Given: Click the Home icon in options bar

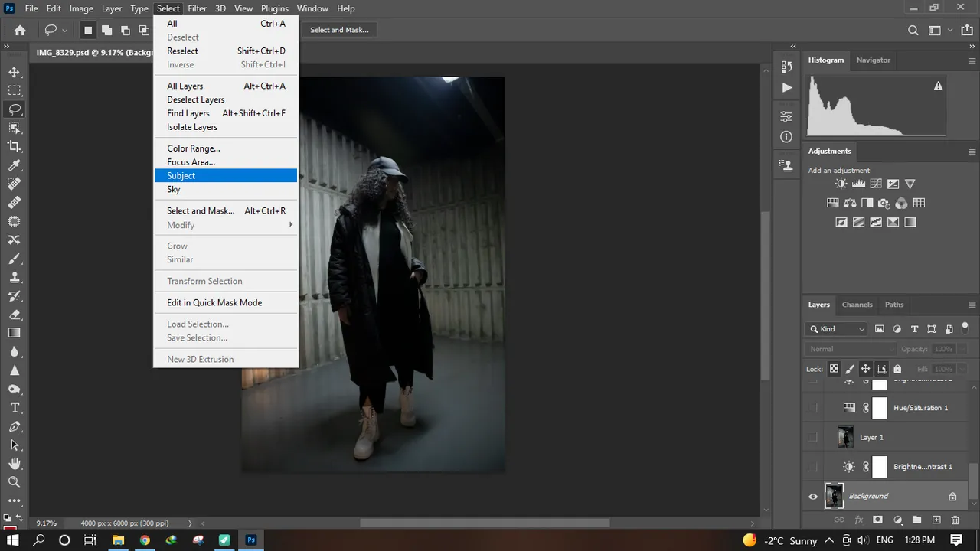Looking at the screenshot, I should coord(20,30).
